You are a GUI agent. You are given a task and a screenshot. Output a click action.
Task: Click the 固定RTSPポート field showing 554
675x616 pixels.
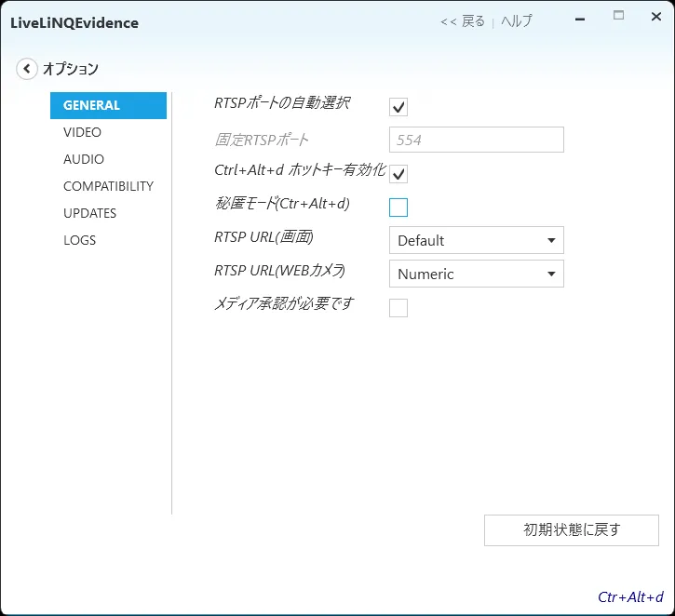click(477, 140)
